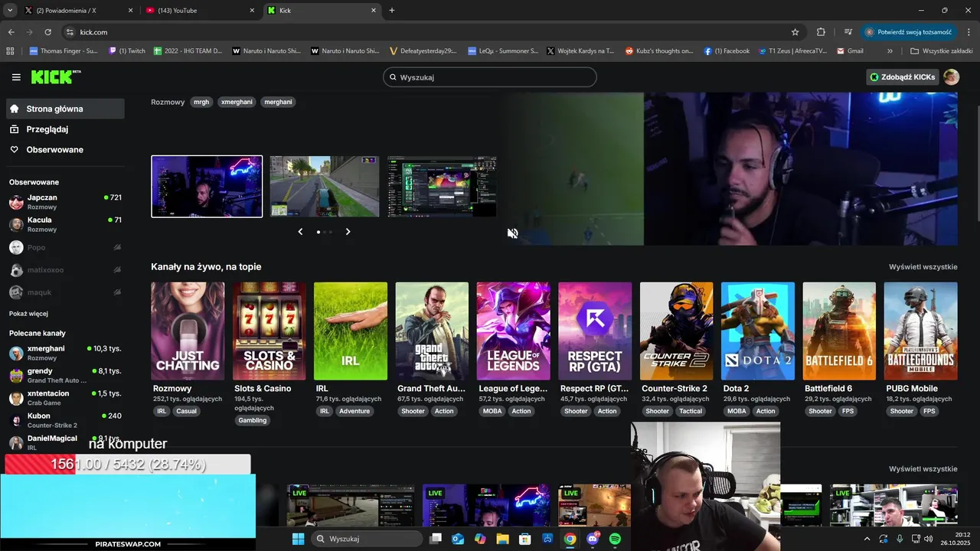Open the PUBG Mobile Battlegrounds card

(921, 331)
